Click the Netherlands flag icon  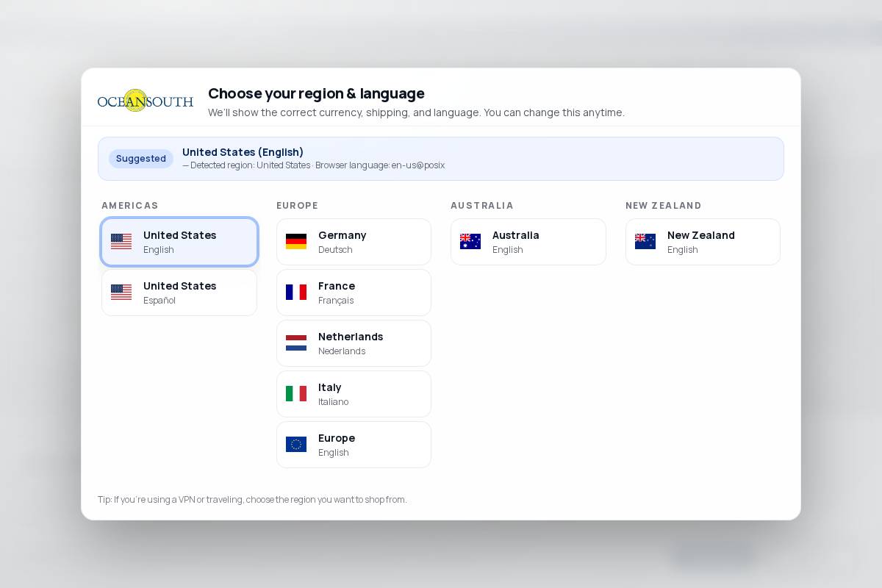[296, 343]
